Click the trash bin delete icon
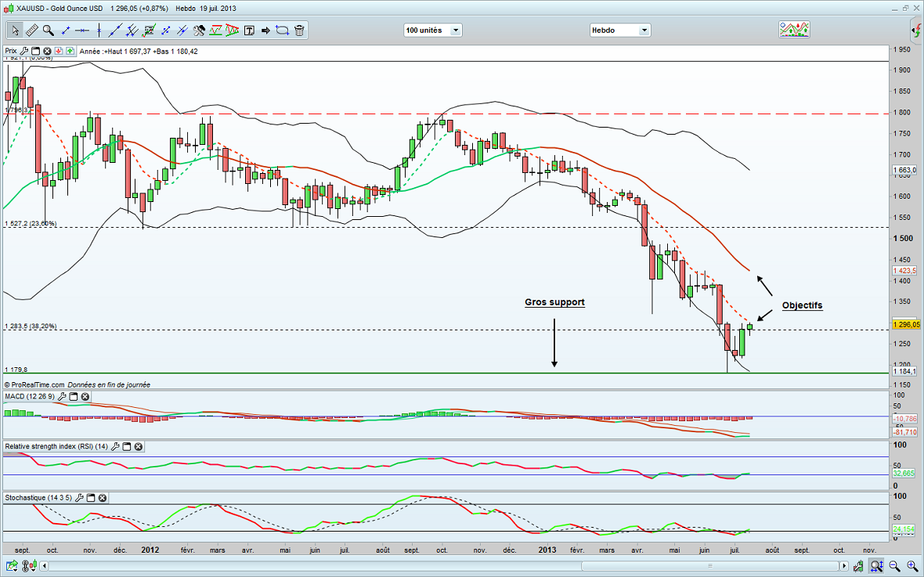924x577 pixels. 300,31
